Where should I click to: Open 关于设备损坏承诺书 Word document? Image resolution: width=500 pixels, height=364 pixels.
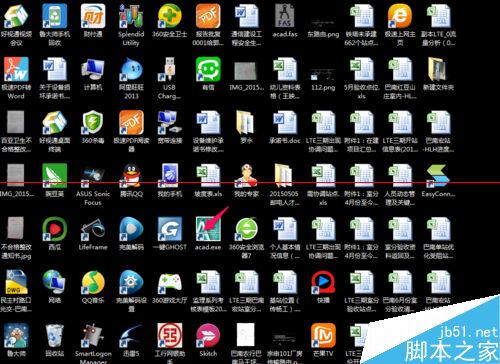coord(55,69)
